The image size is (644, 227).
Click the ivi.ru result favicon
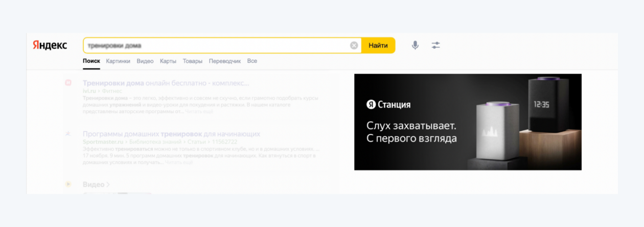68,82
